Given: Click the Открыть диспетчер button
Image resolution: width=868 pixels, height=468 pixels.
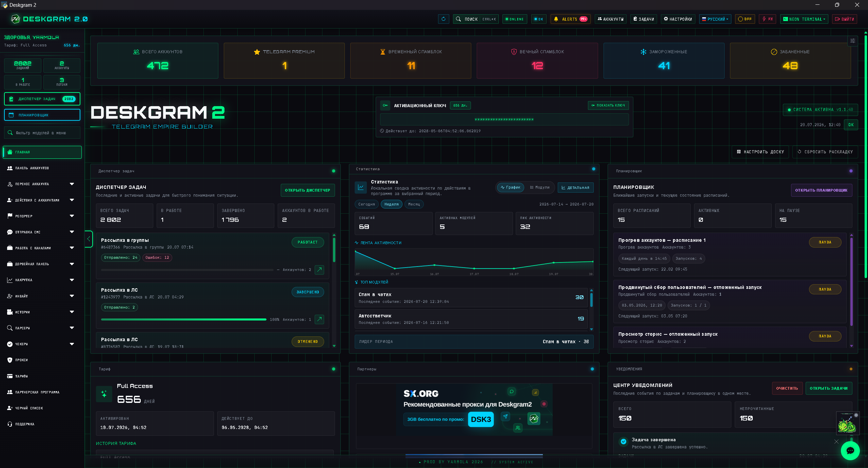Looking at the screenshot, I should click(308, 190).
